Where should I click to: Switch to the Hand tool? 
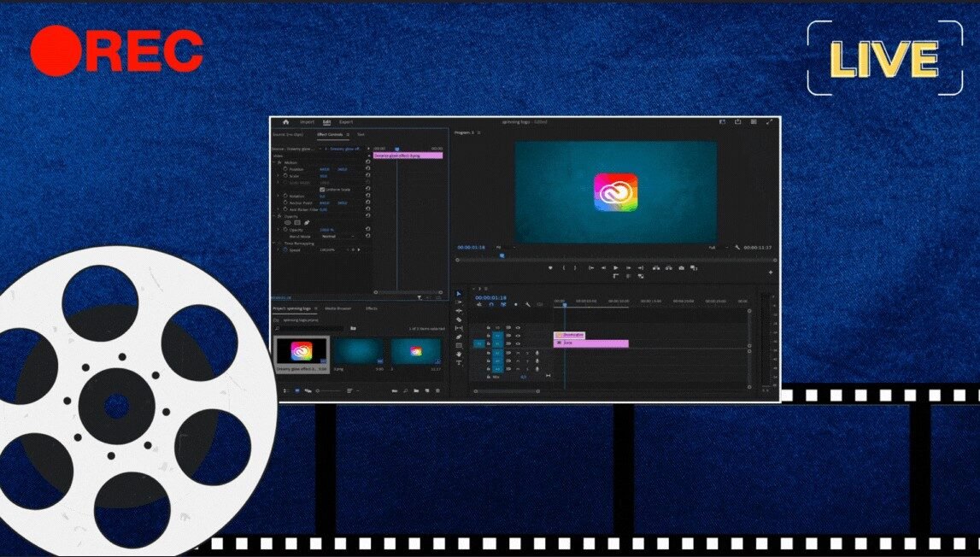coord(459,355)
